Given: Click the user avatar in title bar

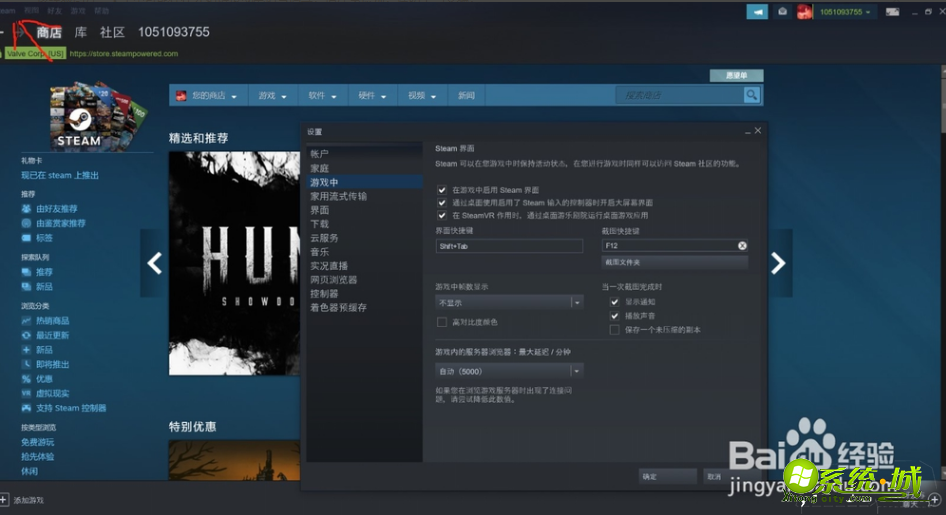Looking at the screenshot, I should point(804,11).
